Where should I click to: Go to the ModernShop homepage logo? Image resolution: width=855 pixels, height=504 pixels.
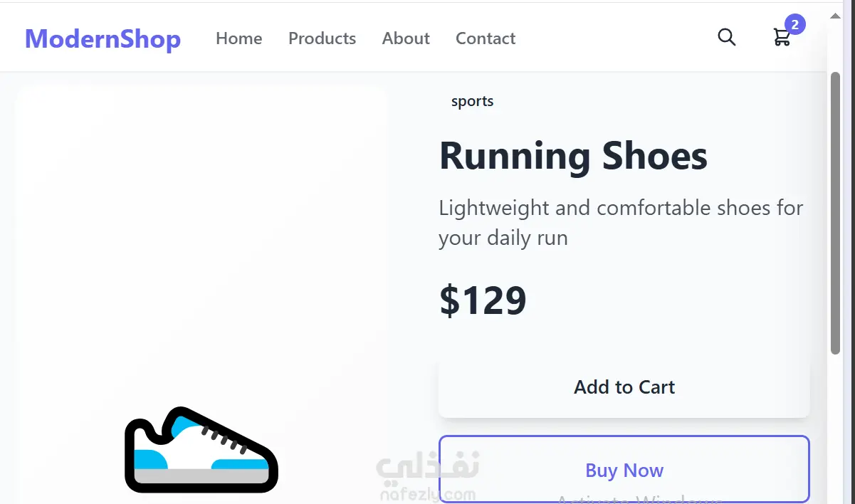click(103, 38)
